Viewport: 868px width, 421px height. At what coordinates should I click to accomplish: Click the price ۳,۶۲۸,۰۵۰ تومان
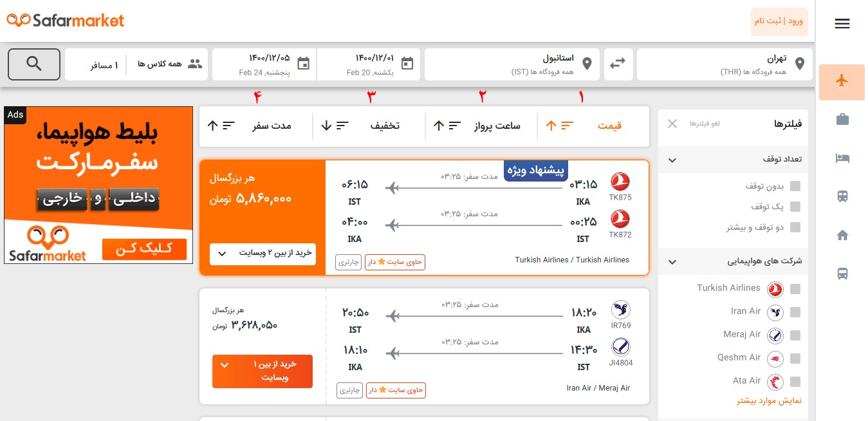coord(245,325)
